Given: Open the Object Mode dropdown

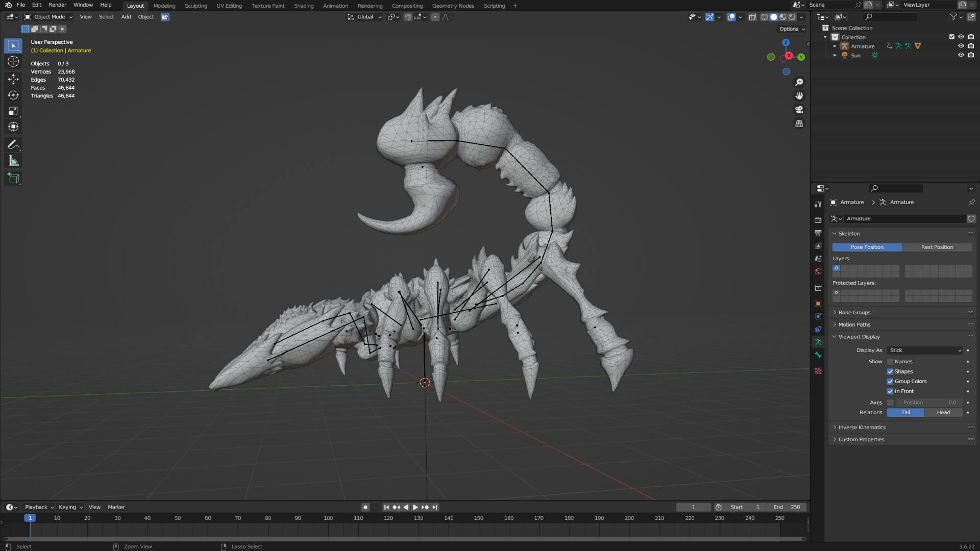Looking at the screenshot, I should [49, 17].
